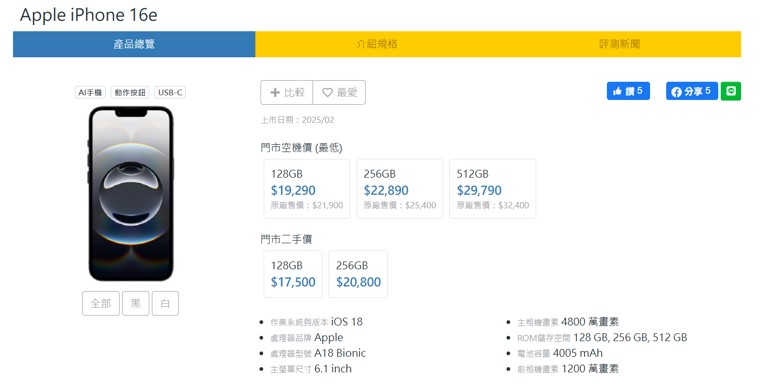Choose the 512GB new price card $29,790
This screenshot has height=388, width=765.
pos(493,189)
